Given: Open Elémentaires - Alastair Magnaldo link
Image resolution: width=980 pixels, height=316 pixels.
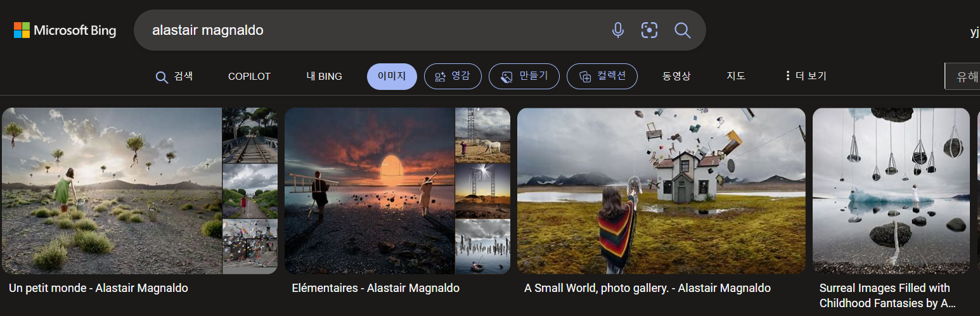Looking at the screenshot, I should pos(375,288).
